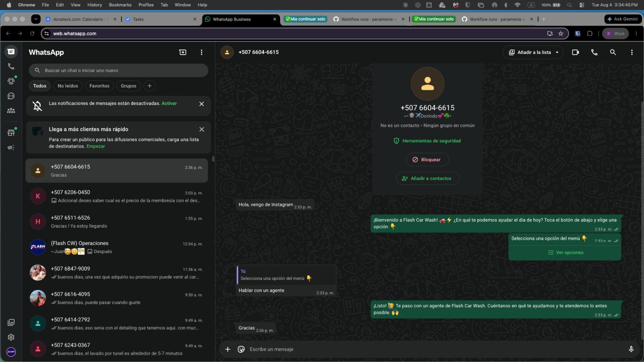Switch to the donateck.com Calendario tab
Screen dimensions: 644x362
pos(81,19)
